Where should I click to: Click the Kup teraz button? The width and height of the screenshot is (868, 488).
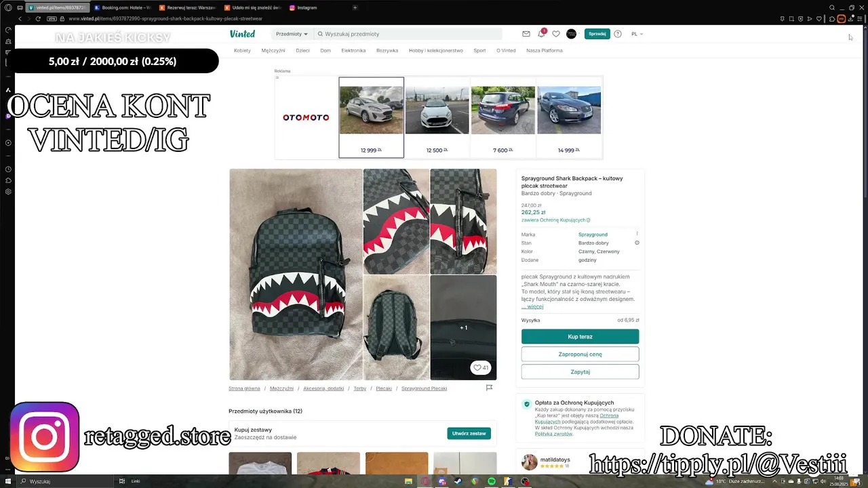click(580, 337)
